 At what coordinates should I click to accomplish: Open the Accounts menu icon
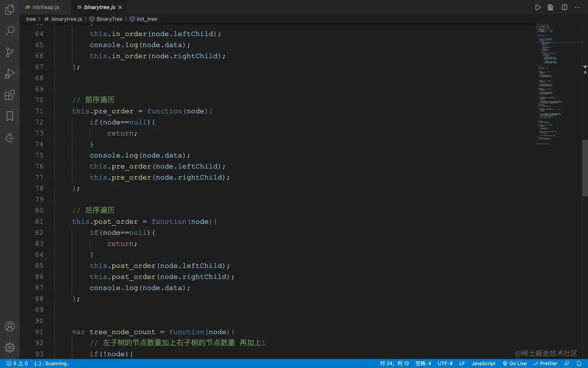10,326
